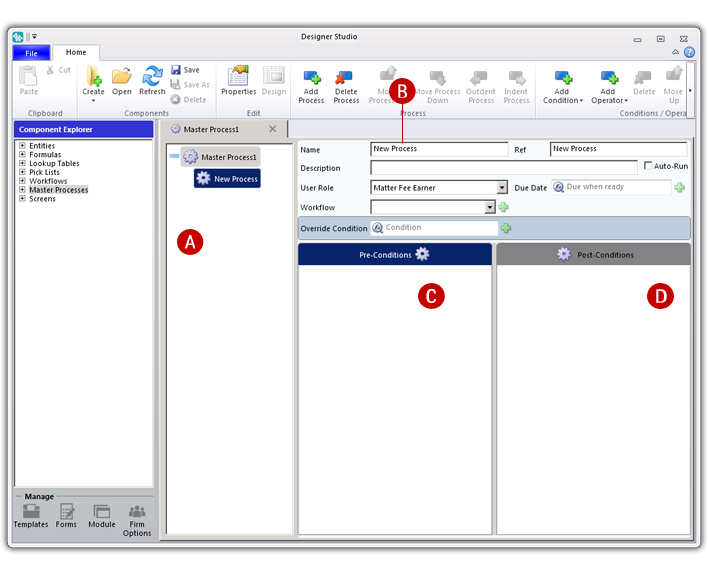Expand the Entities tree node
708x575 pixels.
22,146
